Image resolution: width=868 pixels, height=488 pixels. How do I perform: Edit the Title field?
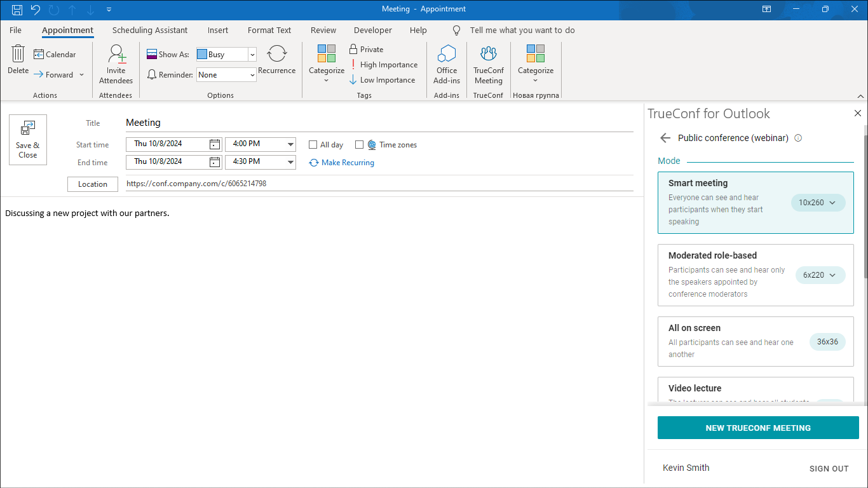[379, 123]
